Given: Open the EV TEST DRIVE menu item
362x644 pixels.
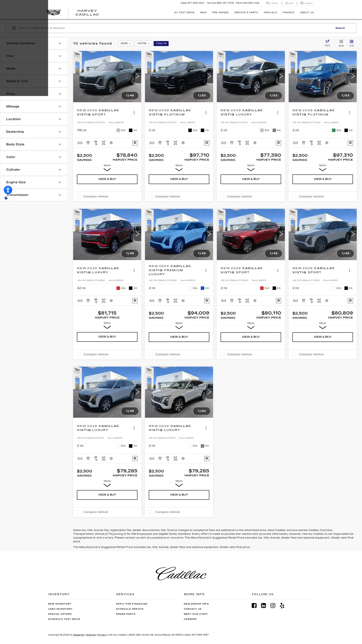Looking at the screenshot, I should pos(184,12).
